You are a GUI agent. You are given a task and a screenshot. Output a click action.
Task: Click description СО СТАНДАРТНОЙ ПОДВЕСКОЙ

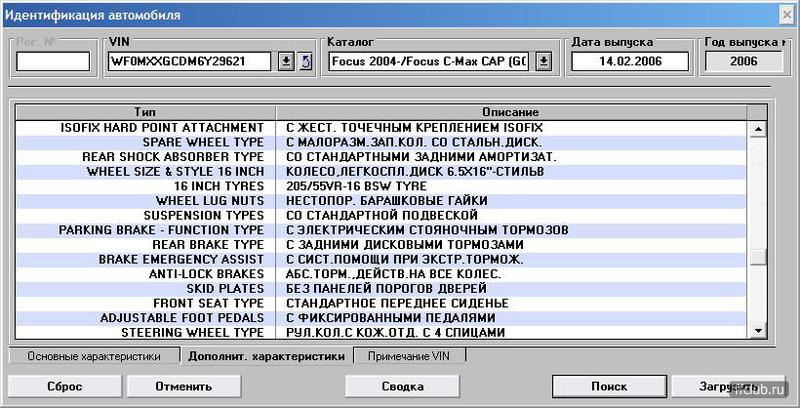(x=382, y=216)
